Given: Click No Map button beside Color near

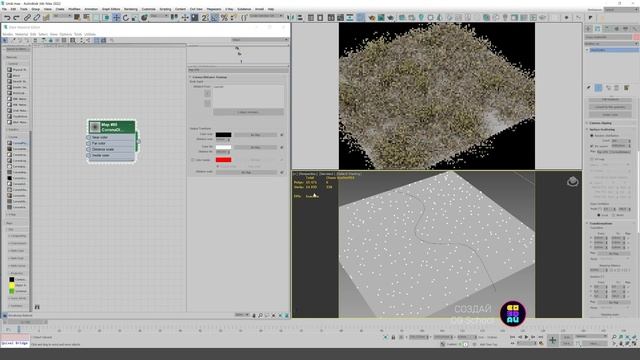Looking at the screenshot, I should pyautogui.click(x=256, y=135).
